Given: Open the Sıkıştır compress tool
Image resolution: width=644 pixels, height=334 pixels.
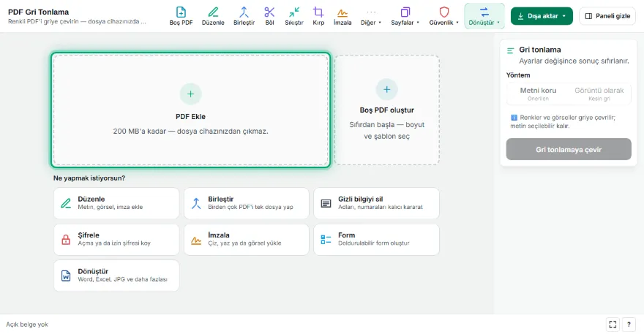Looking at the screenshot, I should [x=294, y=16].
